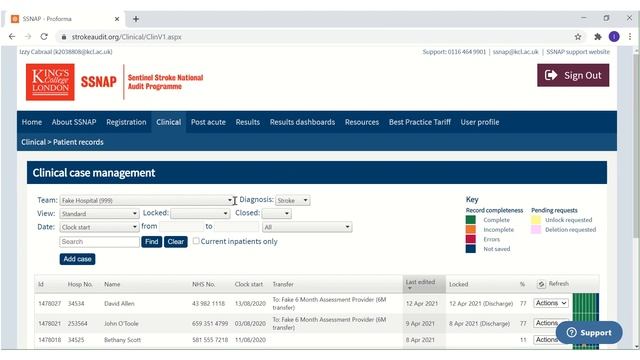This screenshot has width=640, height=360.
Task: Click the Support help button
Action: [x=589, y=333]
